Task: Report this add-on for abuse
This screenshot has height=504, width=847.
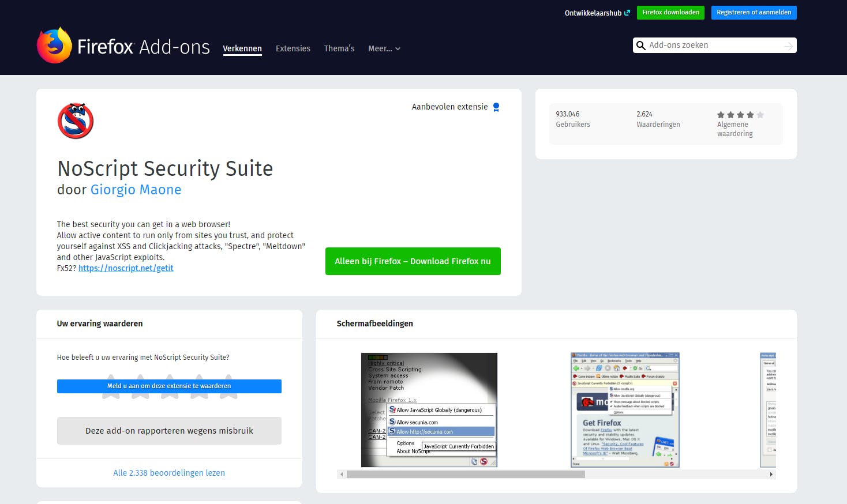Action: 169,431
